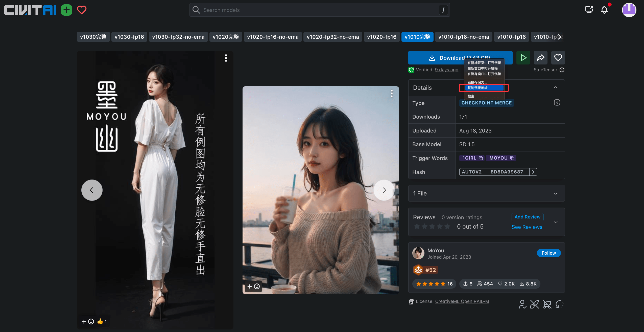Copy the 1GIRL trigger word
This screenshot has height=332, width=644.
[x=481, y=158]
